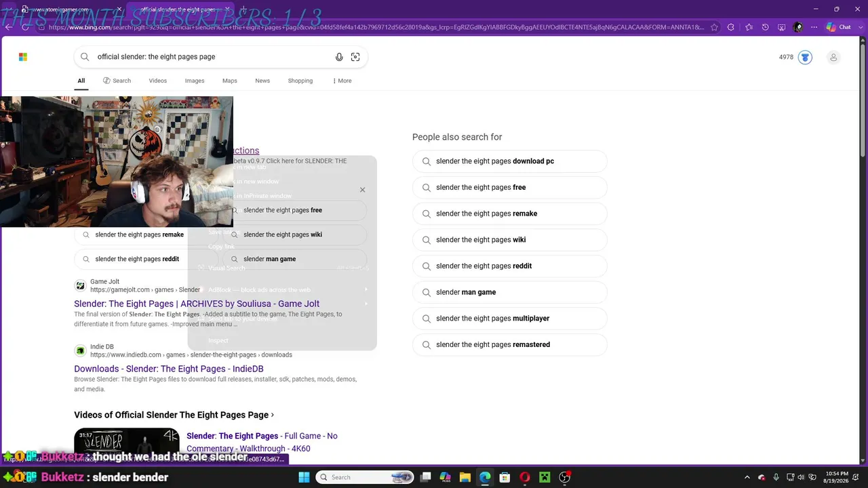This screenshot has width=868, height=488.
Task: Select 'slender the eight pages multiplayer' suggestion
Action: click(x=509, y=319)
